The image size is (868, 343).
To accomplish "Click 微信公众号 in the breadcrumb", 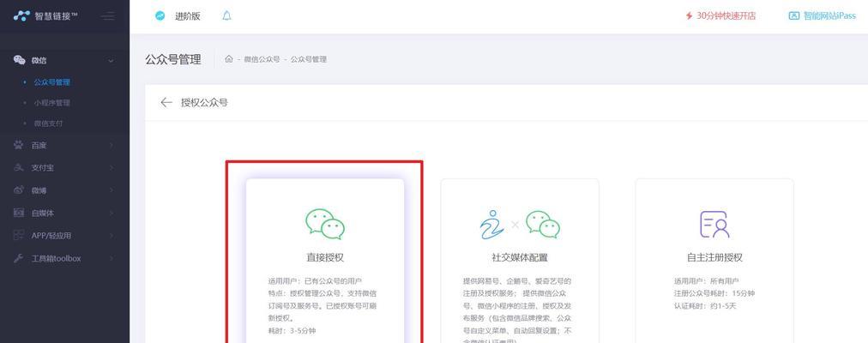I will pos(262,59).
